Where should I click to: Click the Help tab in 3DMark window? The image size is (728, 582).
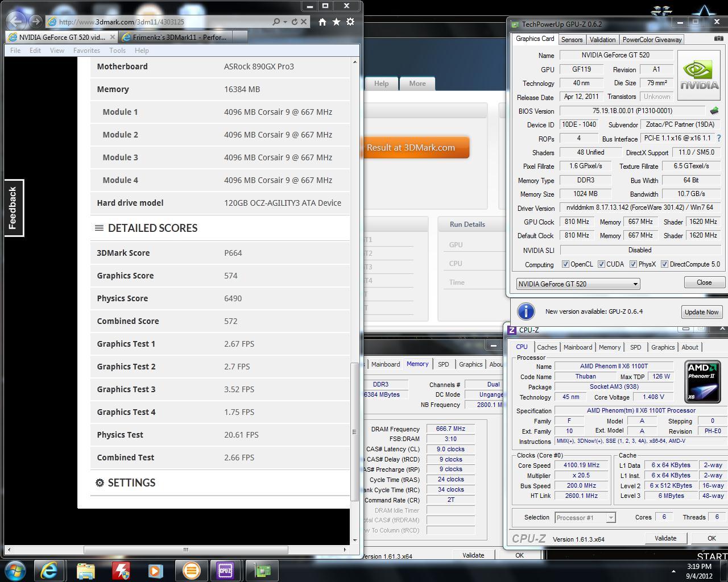381,84
